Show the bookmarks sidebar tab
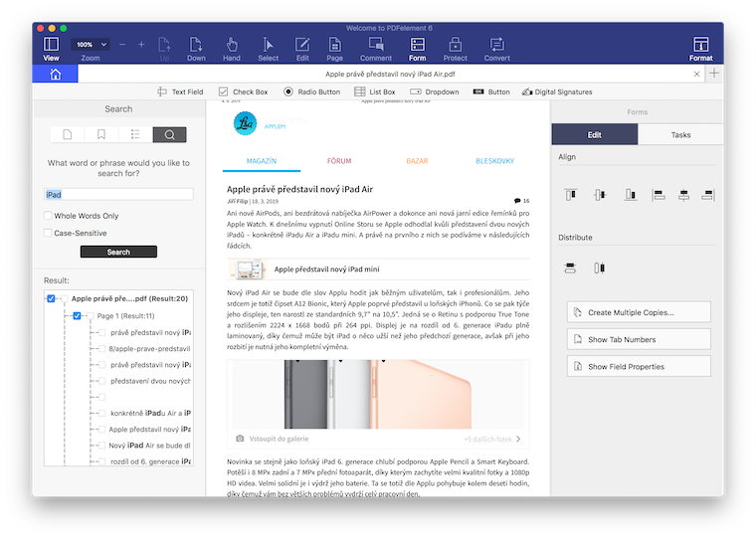Image resolution: width=756 pixels, height=539 pixels. [101, 134]
